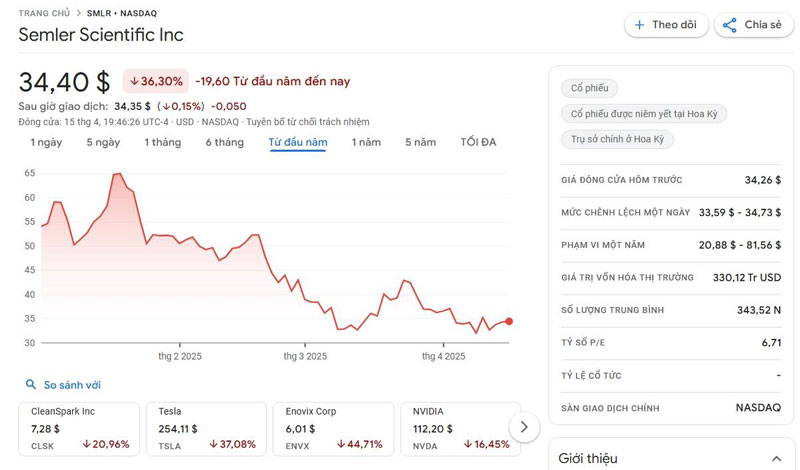The height and width of the screenshot is (470, 800).
Task: Click the after-hours price 34,35 $
Action: pyautogui.click(x=132, y=106)
